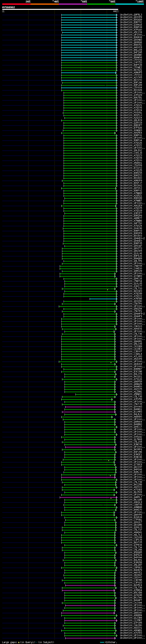Image resolution: width=146 pixels, height=644 pixels.
Task: Open hit UniRef100_Q39416
Action: (131, 25)
